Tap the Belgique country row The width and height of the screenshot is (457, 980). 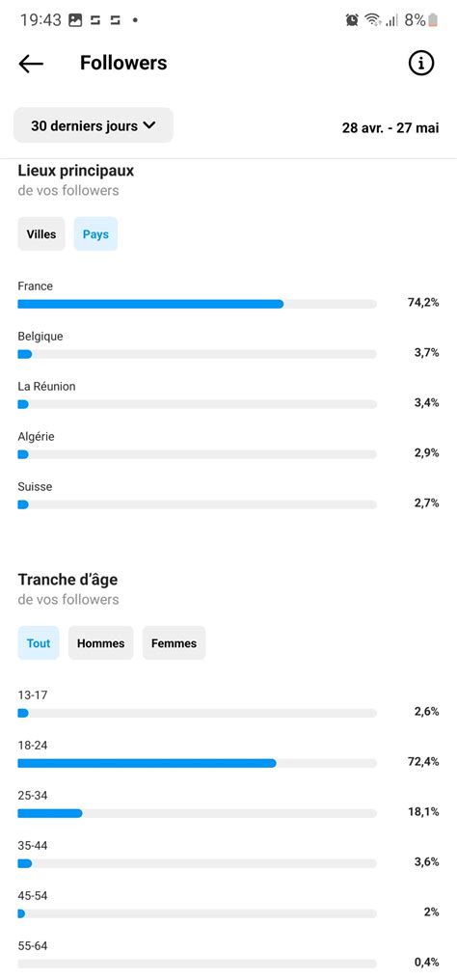(x=228, y=345)
